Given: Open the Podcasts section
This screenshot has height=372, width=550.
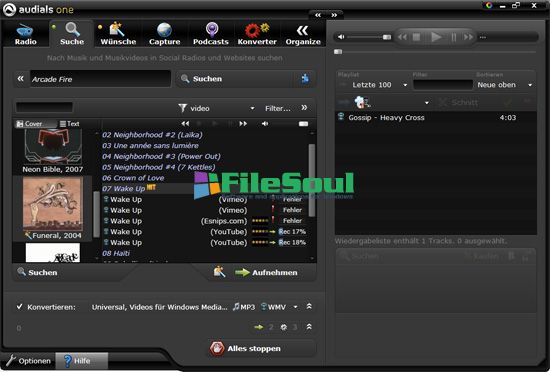Looking at the screenshot, I should 210,34.
